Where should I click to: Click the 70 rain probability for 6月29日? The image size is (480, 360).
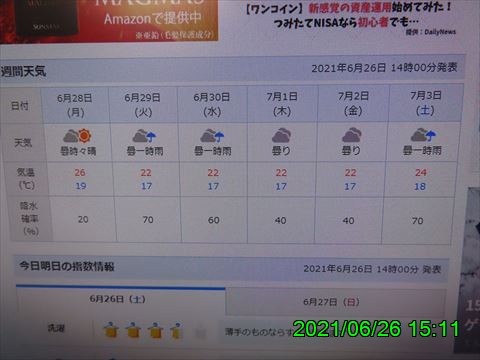[x=148, y=220]
